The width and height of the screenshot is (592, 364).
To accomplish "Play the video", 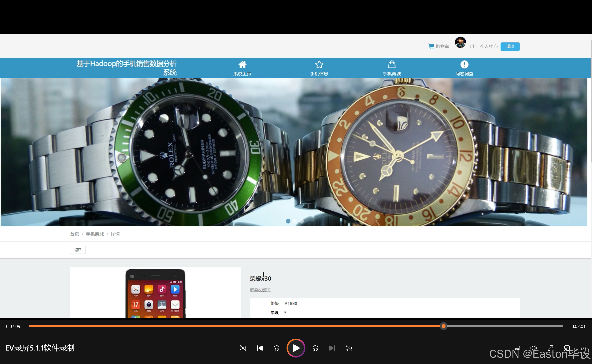I will tap(296, 348).
